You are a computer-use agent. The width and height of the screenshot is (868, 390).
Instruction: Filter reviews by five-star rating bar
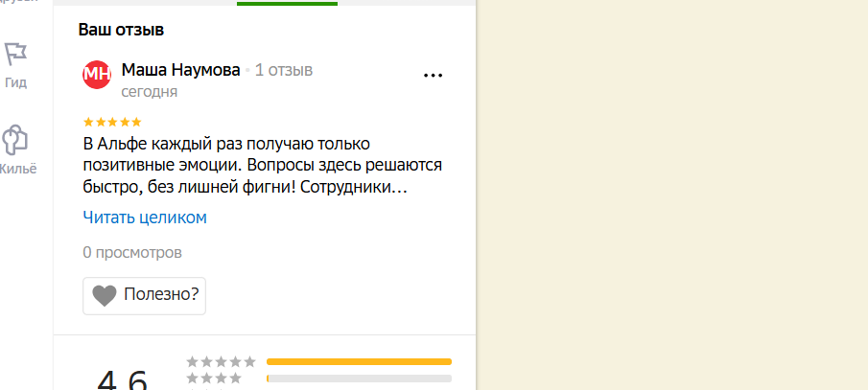click(x=360, y=362)
